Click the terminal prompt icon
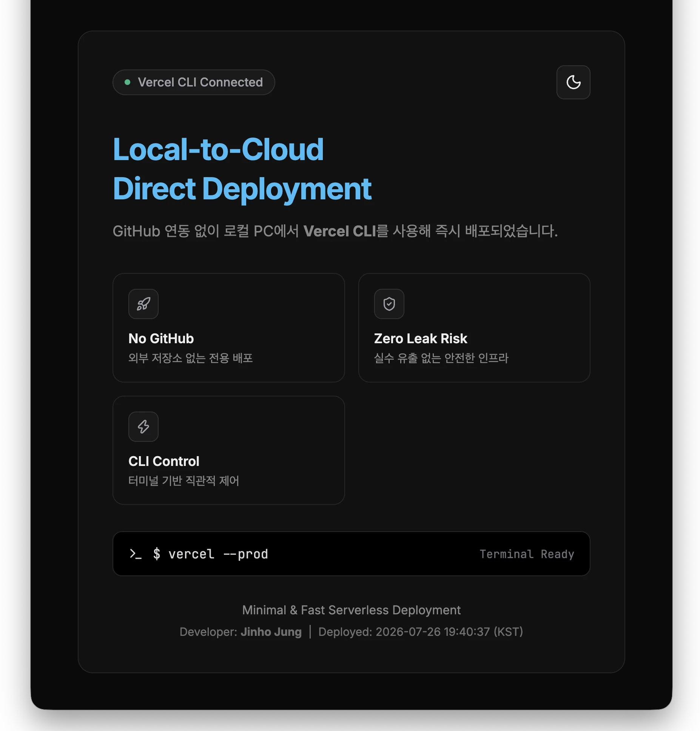700x731 pixels. click(x=135, y=554)
